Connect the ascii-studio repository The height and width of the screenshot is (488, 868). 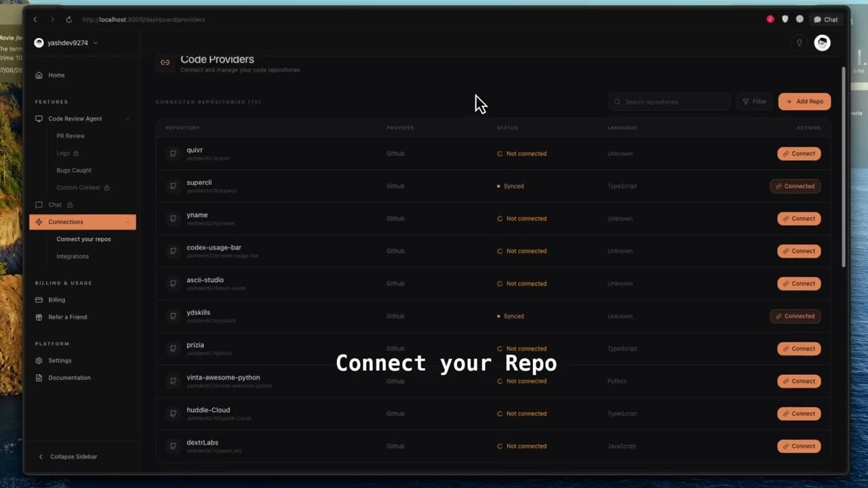799,284
